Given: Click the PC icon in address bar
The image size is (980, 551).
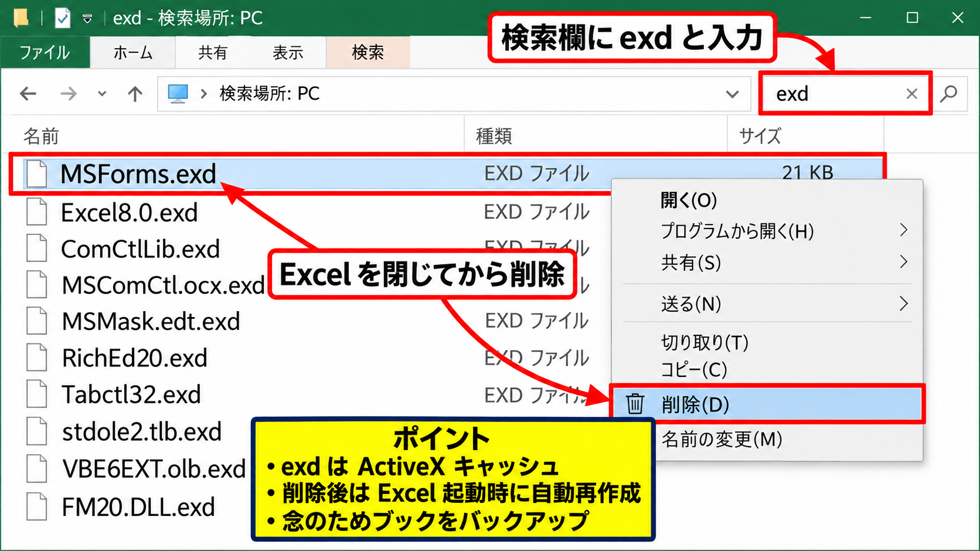Looking at the screenshot, I should coord(178,94).
